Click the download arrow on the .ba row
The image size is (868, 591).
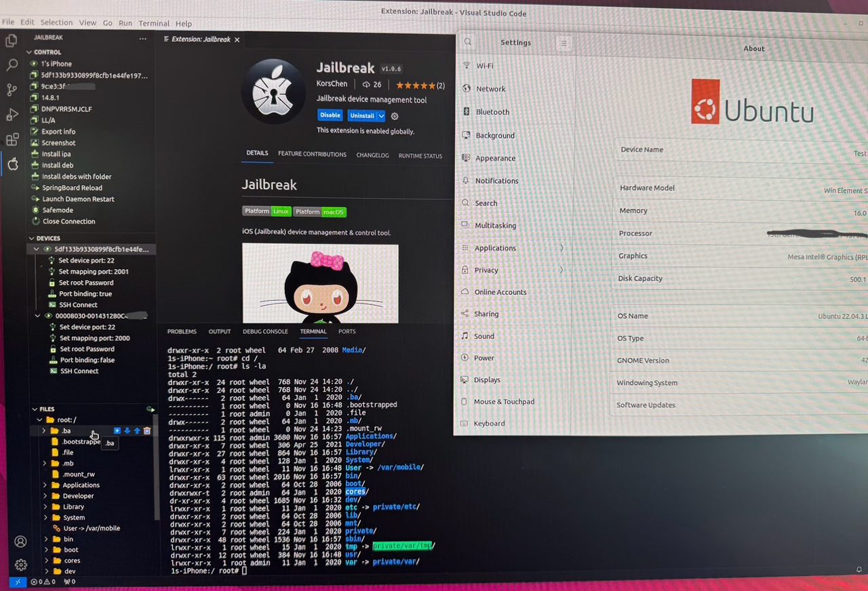click(127, 430)
